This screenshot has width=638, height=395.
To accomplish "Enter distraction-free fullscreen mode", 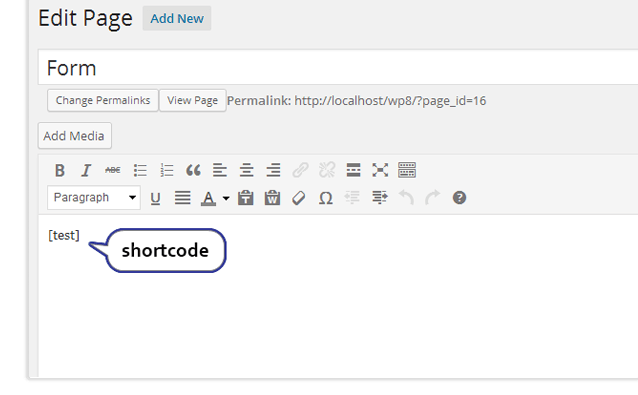I will click(380, 170).
